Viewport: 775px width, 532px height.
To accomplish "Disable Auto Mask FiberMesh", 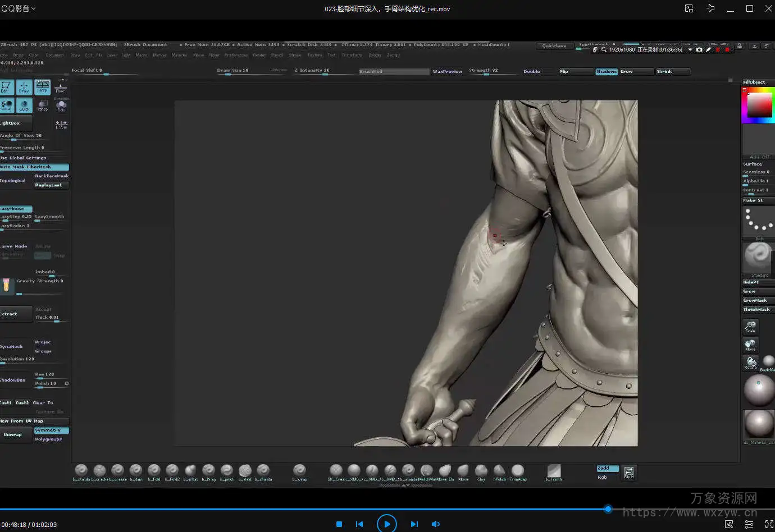I will coord(34,167).
